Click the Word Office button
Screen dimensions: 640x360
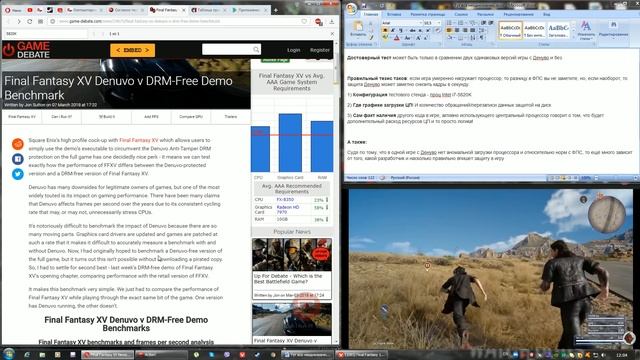tap(351, 8)
